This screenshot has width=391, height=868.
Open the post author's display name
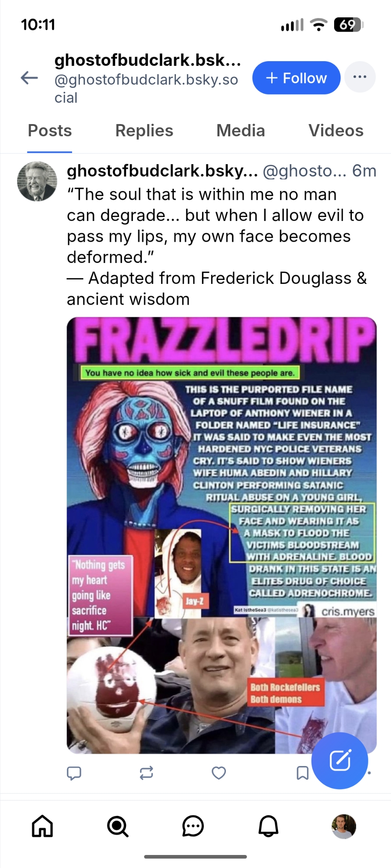pyautogui.click(x=162, y=171)
